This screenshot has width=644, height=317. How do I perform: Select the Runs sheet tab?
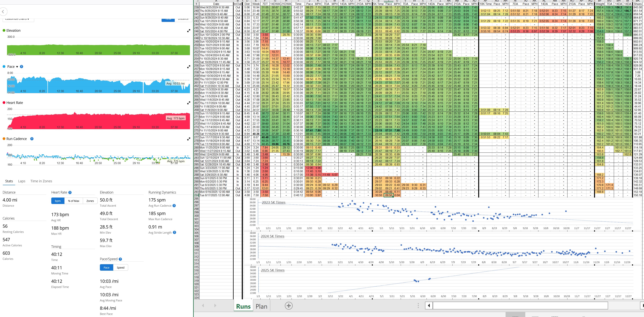(243, 306)
